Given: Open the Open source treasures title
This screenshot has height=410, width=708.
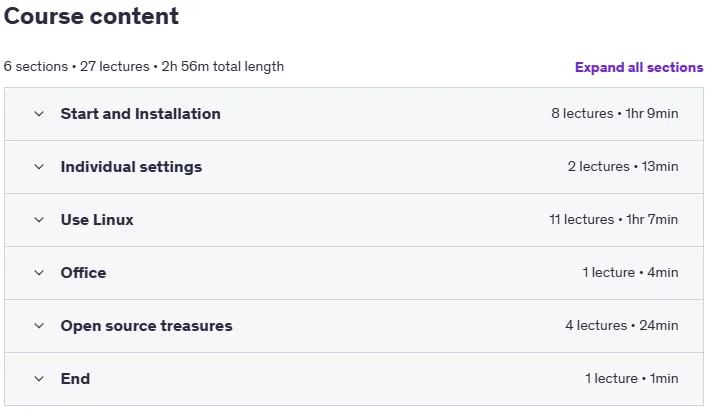Looking at the screenshot, I should click(x=147, y=326).
